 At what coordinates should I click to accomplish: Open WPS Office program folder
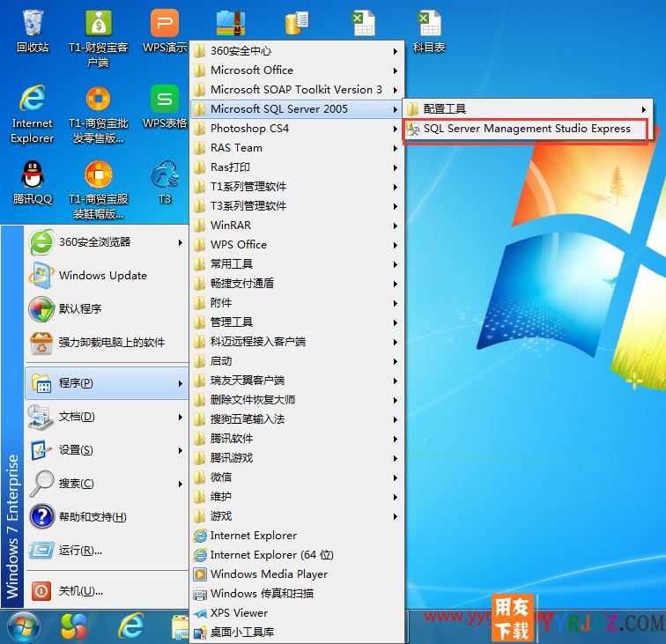point(297,245)
